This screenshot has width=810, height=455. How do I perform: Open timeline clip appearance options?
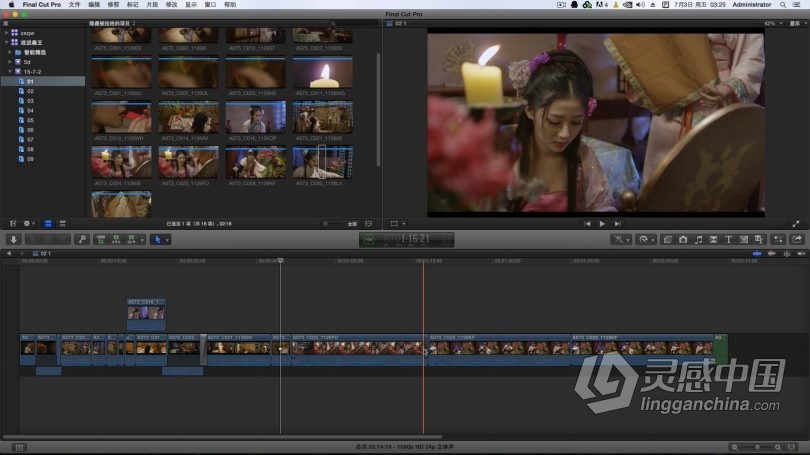[x=791, y=447]
